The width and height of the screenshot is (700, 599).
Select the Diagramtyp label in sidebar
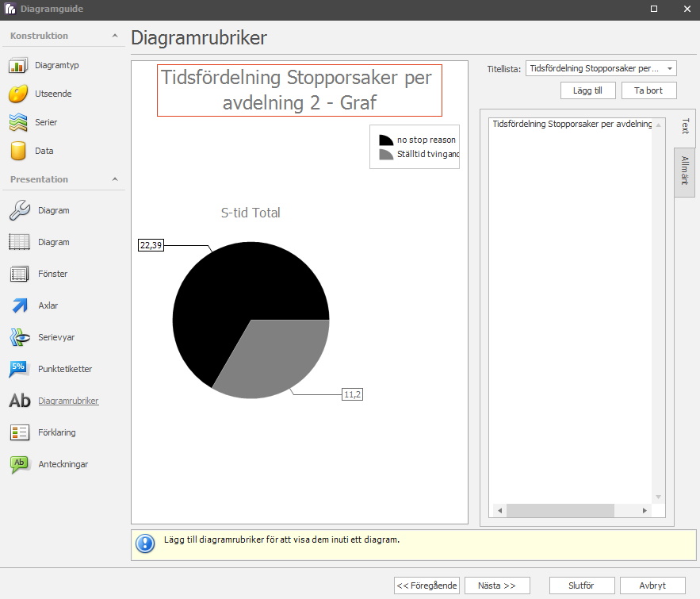coord(57,65)
